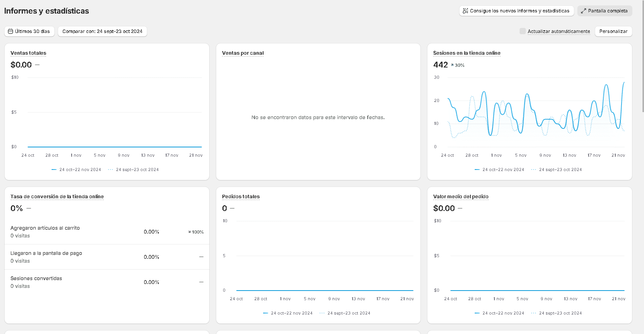Click the calendar icon on Últimos 30 días

tap(10, 31)
